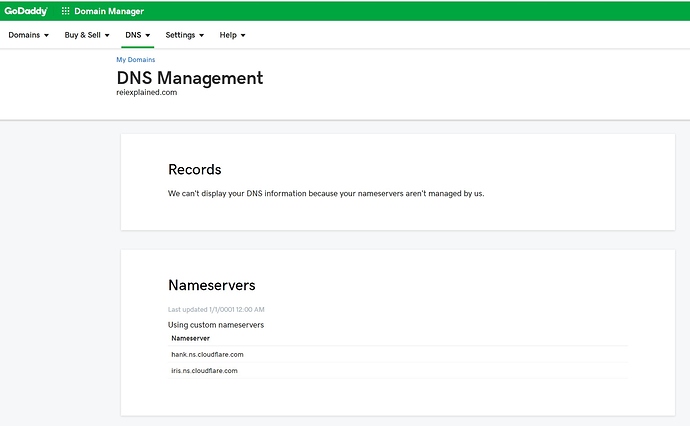
Task: Click the GoDaddy logo
Action: coord(26,11)
